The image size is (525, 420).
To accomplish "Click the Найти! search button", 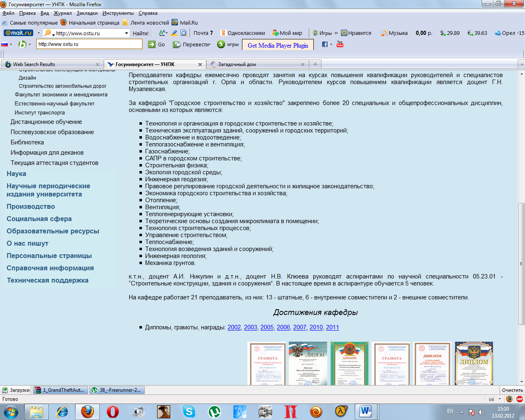I will coord(141,33).
